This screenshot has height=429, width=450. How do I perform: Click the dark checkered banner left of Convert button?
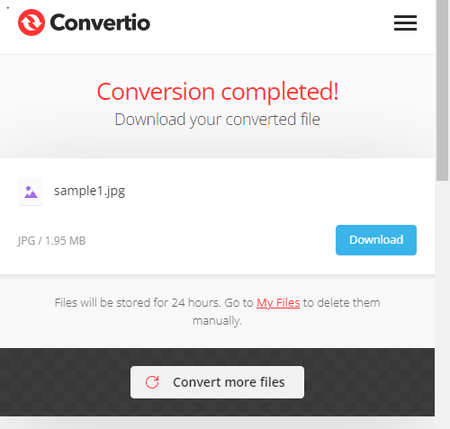pos(65,382)
